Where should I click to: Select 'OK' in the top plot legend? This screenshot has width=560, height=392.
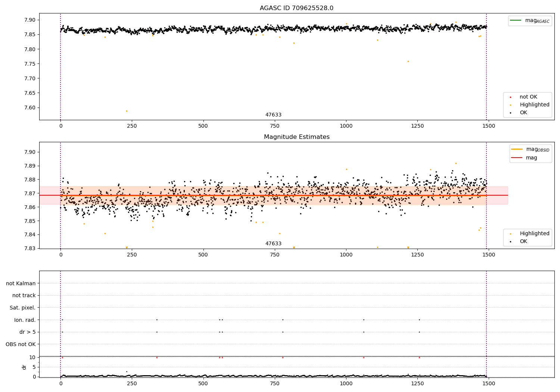tap(523, 113)
